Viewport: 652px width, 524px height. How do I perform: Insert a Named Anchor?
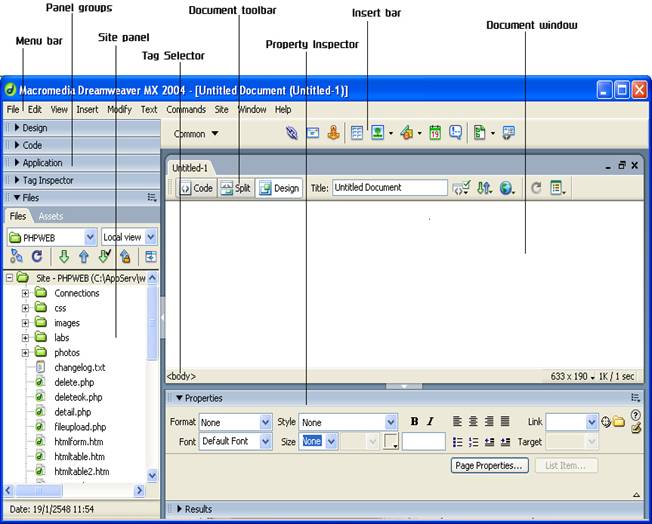click(x=333, y=133)
